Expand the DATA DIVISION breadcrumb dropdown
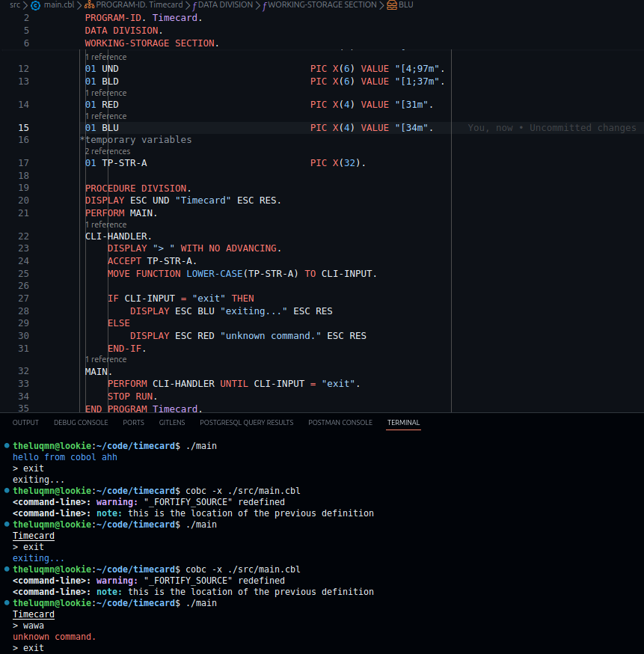 click(225, 5)
